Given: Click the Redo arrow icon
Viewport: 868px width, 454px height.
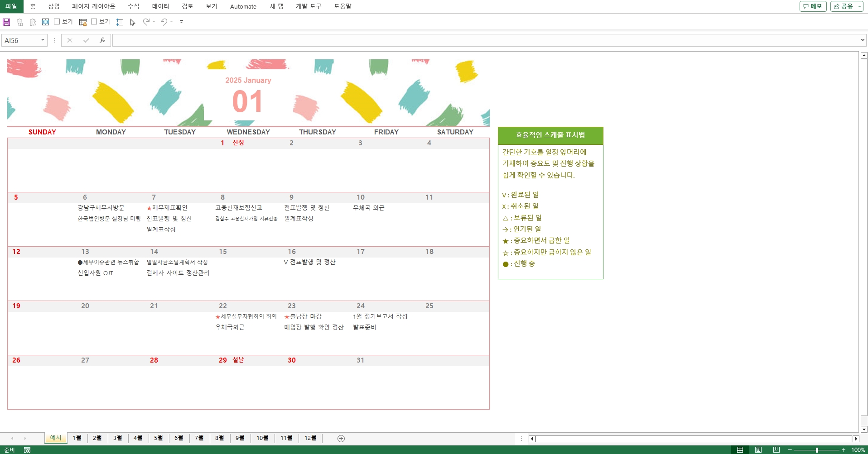Looking at the screenshot, I should [x=146, y=22].
